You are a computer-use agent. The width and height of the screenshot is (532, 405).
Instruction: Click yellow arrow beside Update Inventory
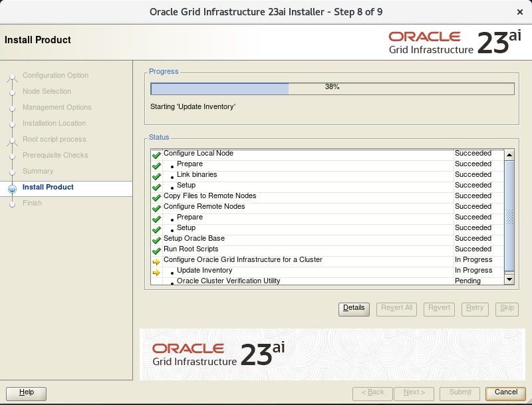(156, 273)
